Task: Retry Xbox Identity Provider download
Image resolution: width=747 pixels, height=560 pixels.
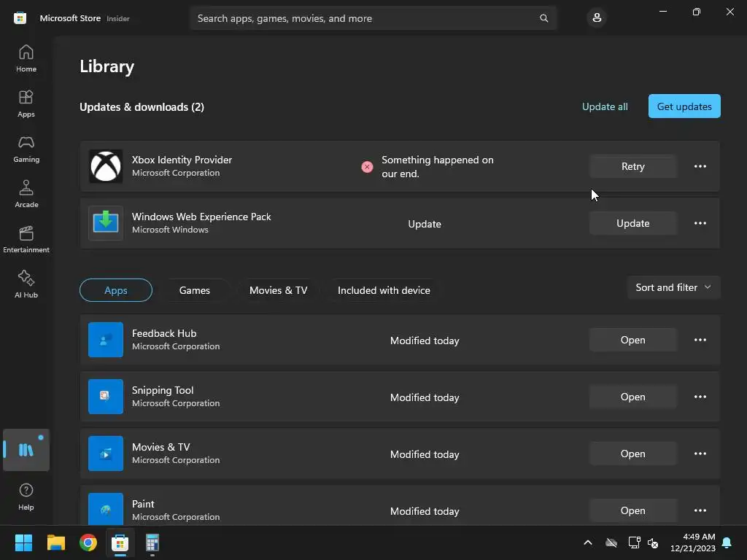Action: (x=632, y=166)
